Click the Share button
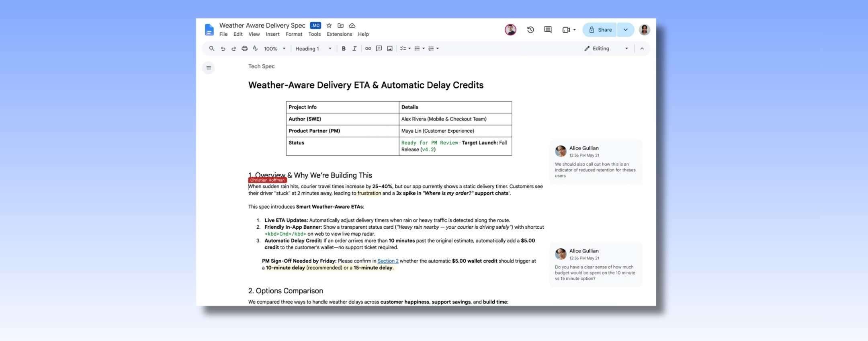Image resolution: width=868 pixels, height=341 pixels. (600, 30)
